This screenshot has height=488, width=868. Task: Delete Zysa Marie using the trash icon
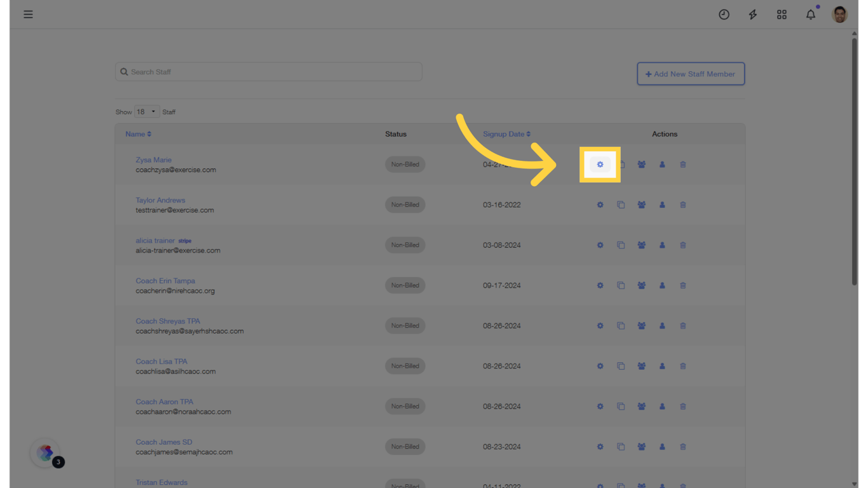(x=683, y=165)
